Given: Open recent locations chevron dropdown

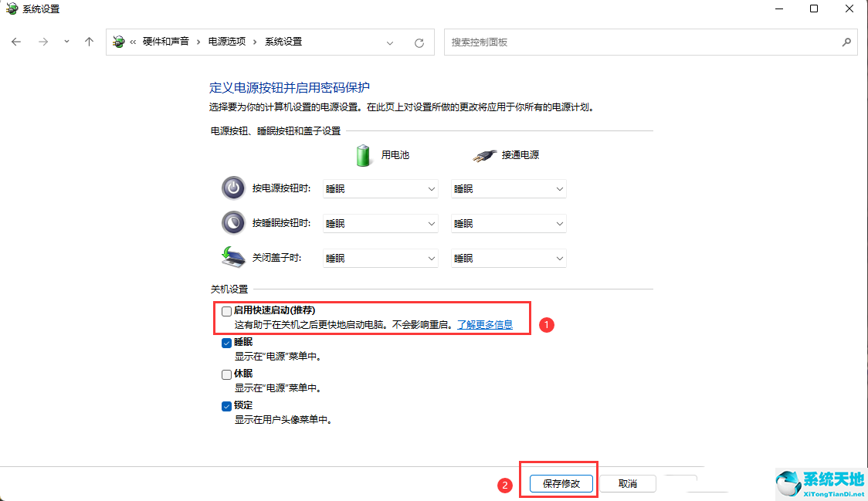Looking at the screenshot, I should (66, 42).
